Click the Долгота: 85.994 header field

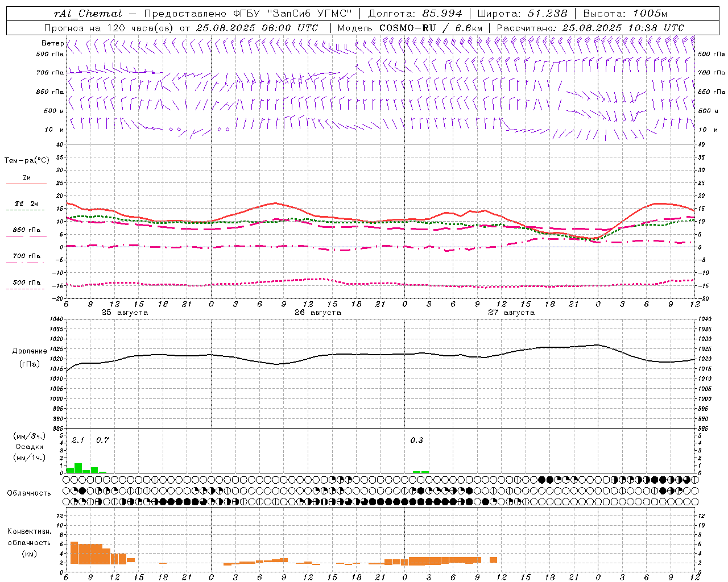(x=415, y=14)
